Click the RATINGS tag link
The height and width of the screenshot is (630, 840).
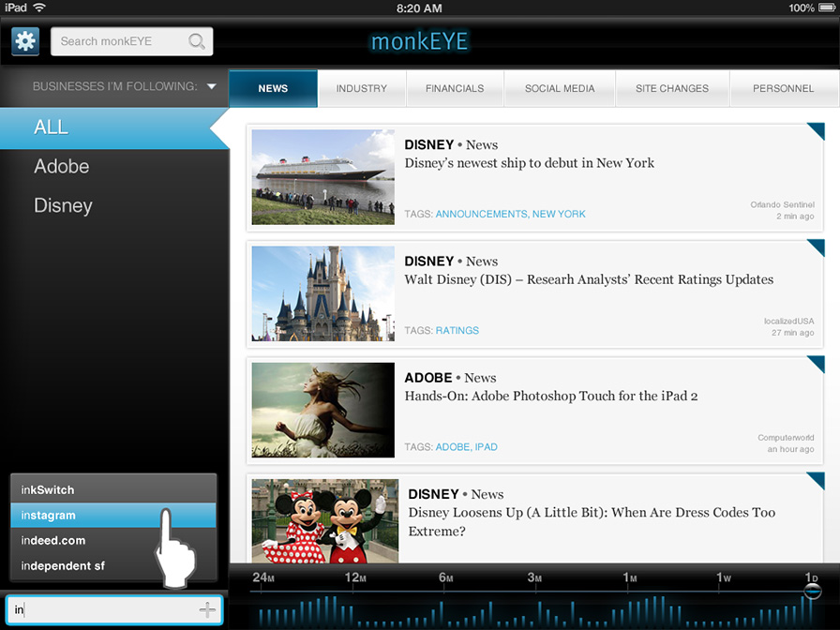coord(457,330)
